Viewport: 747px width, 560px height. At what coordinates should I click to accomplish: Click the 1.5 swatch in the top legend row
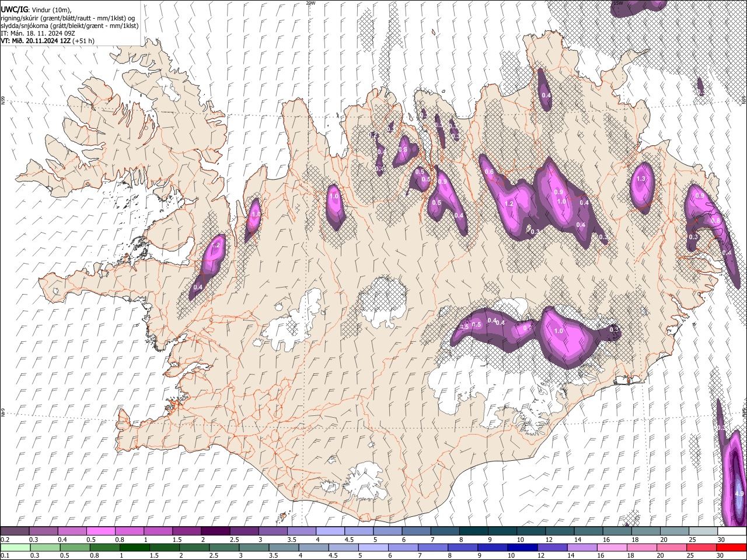(187, 531)
